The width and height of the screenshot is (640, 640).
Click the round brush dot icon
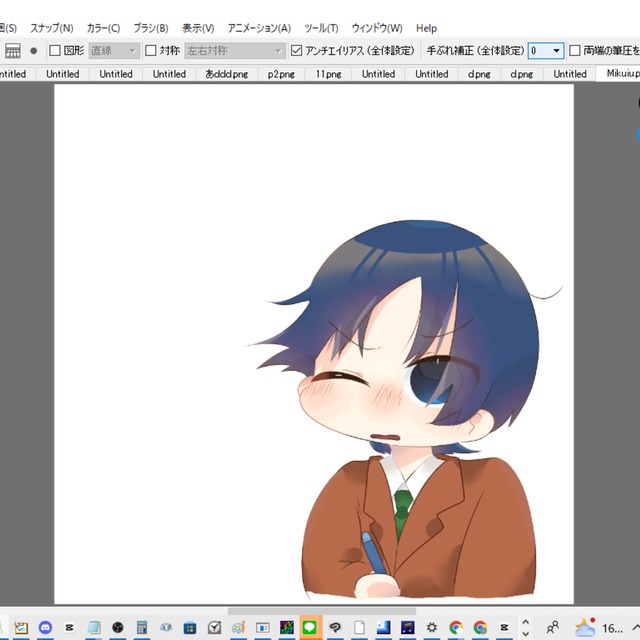tap(33, 50)
